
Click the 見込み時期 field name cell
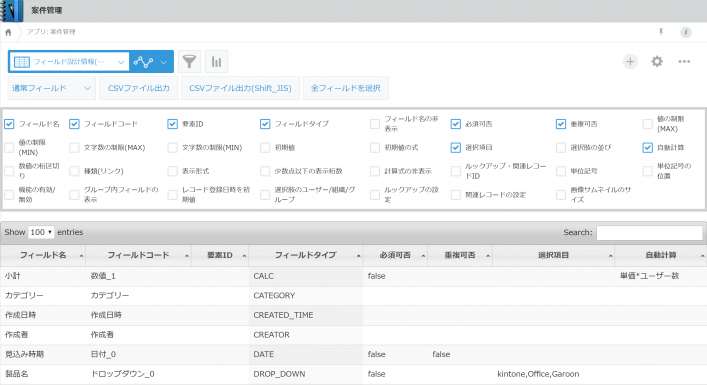(x=43, y=354)
